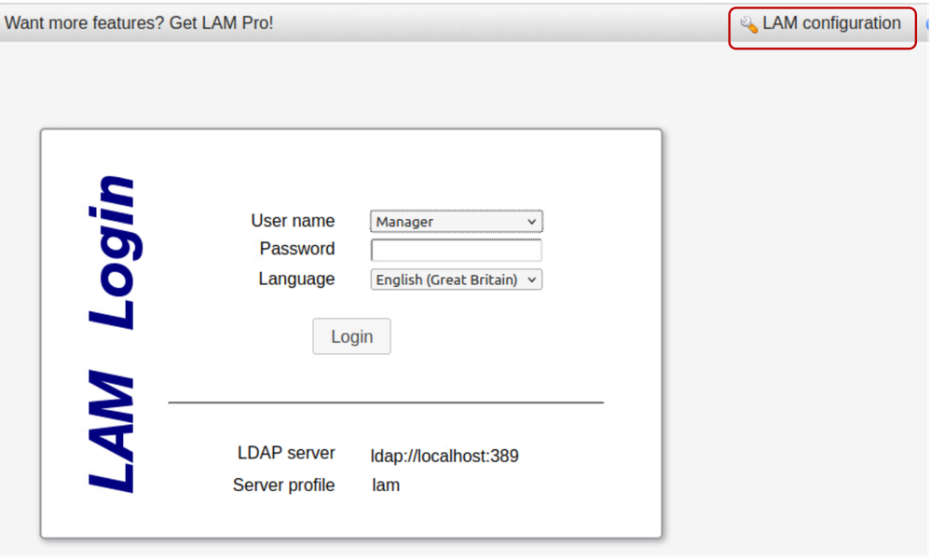Click the wrench icon beside LAM configuration
This screenshot has width=931, height=560.
point(748,24)
